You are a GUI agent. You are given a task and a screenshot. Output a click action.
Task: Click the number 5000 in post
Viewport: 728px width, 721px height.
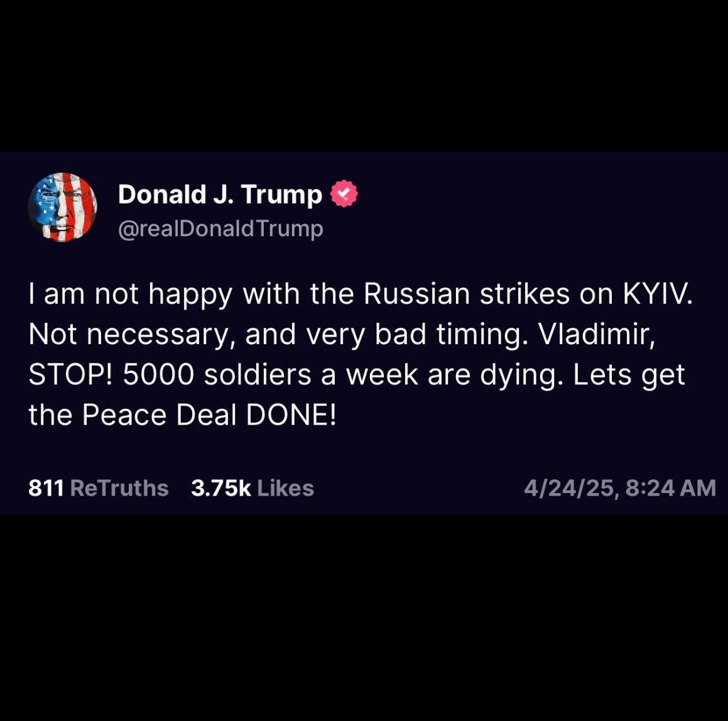158,375
